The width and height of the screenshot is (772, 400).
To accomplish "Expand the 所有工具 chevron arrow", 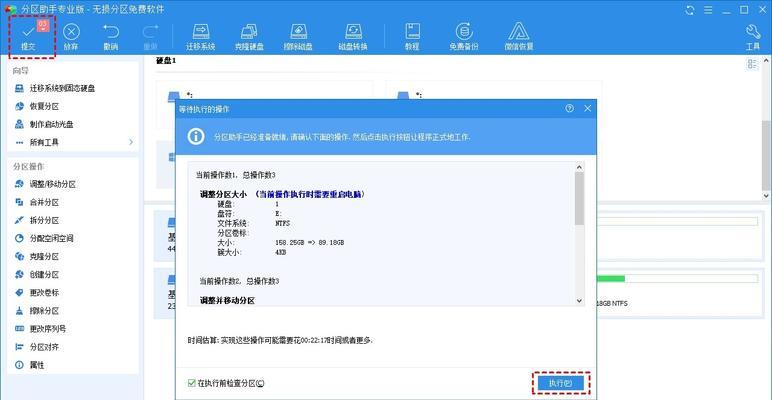I will point(131,142).
